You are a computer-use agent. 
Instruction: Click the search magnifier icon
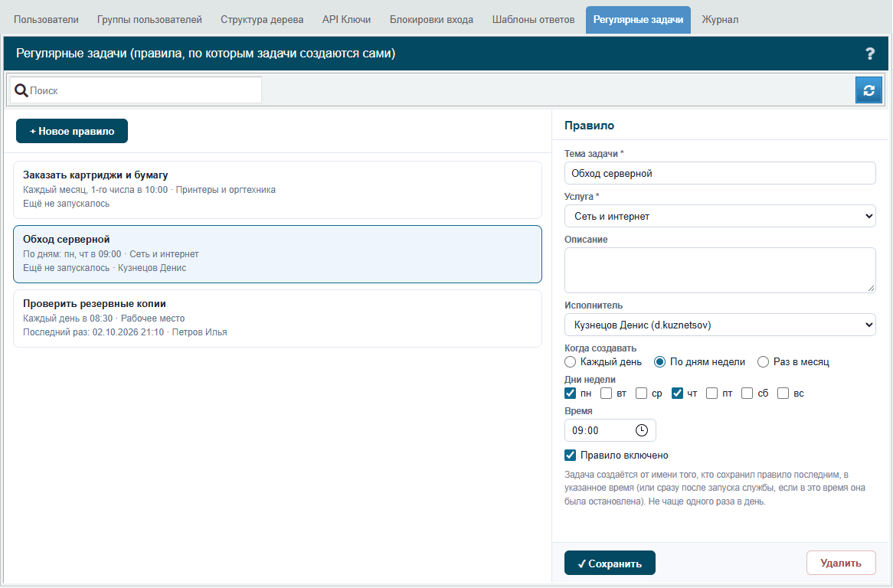point(21,90)
